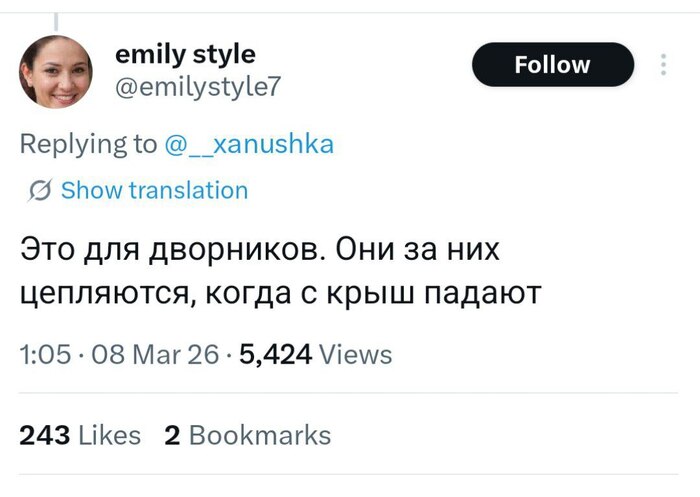Viewport: 700px width, 497px height.
Task: Click emily style's profile avatar
Action: [x=56, y=72]
